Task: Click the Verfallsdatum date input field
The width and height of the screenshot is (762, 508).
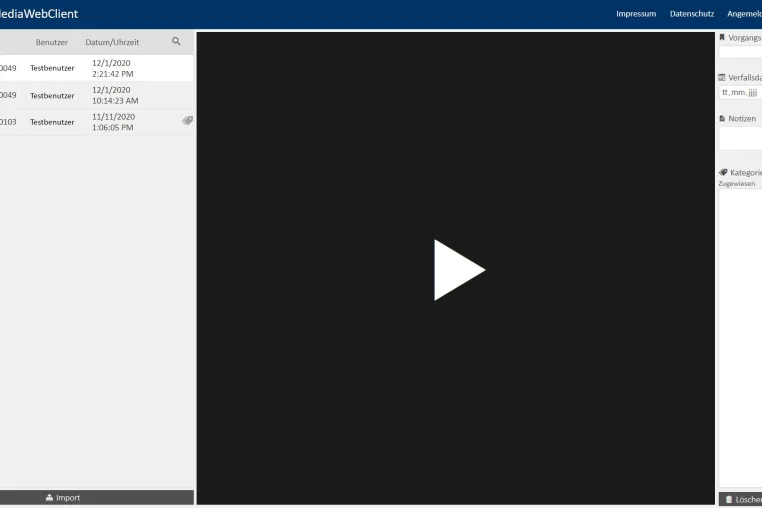Action: (741, 92)
